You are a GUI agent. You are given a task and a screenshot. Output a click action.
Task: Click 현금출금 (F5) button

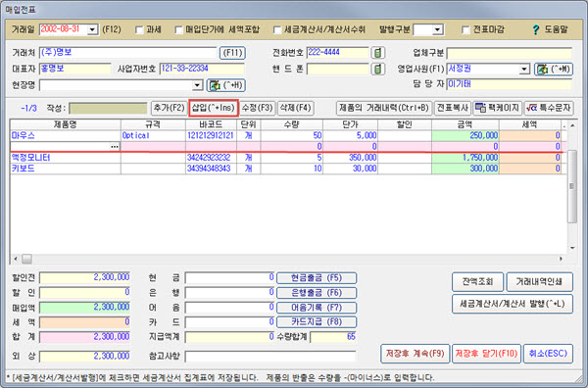coord(317,278)
